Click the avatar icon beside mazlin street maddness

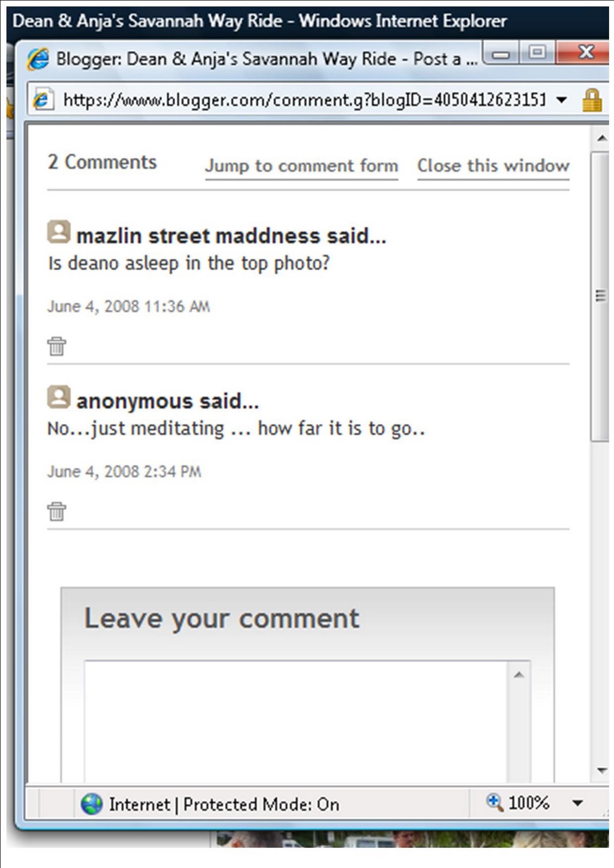pos(59,233)
